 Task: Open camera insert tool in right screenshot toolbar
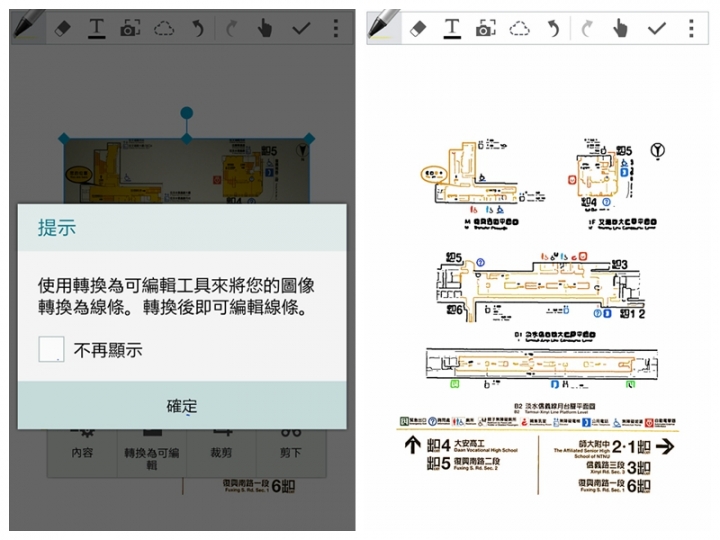(x=486, y=29)
